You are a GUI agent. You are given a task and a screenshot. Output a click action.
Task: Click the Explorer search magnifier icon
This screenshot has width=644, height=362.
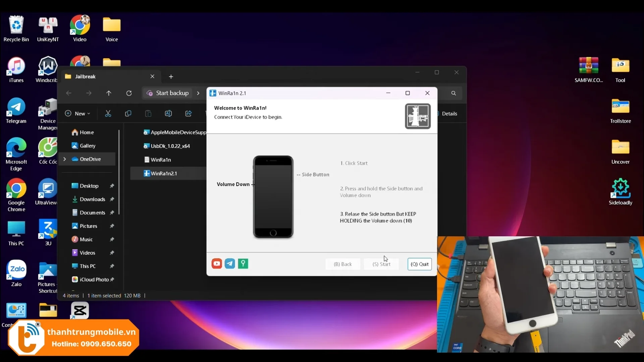click(453, 93)
